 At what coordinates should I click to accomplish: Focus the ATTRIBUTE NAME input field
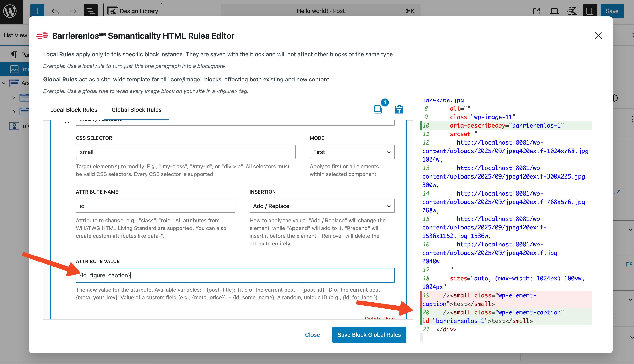[x=155, y=206]
